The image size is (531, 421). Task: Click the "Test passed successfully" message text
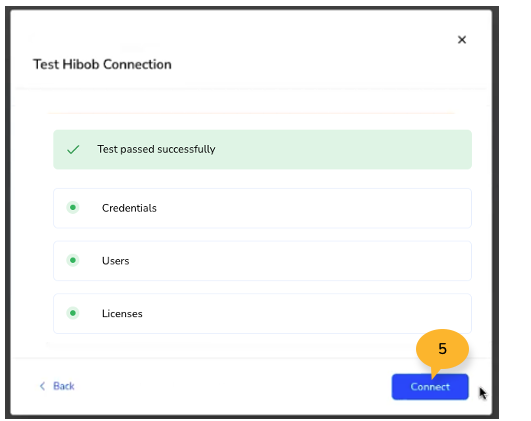(x=156, y=149)
